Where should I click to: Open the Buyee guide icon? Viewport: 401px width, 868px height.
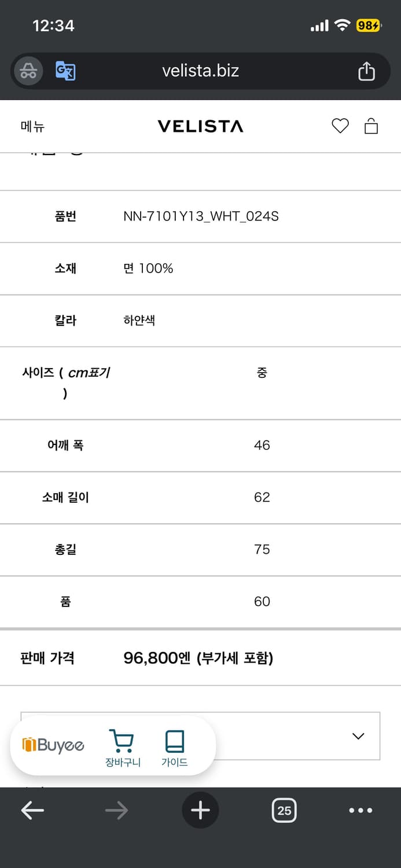point(173,742)
